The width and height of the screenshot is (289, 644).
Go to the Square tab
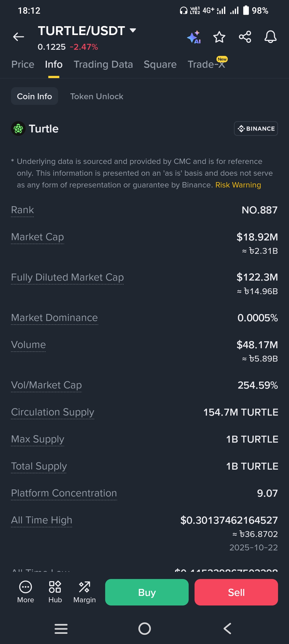(160, 64)
